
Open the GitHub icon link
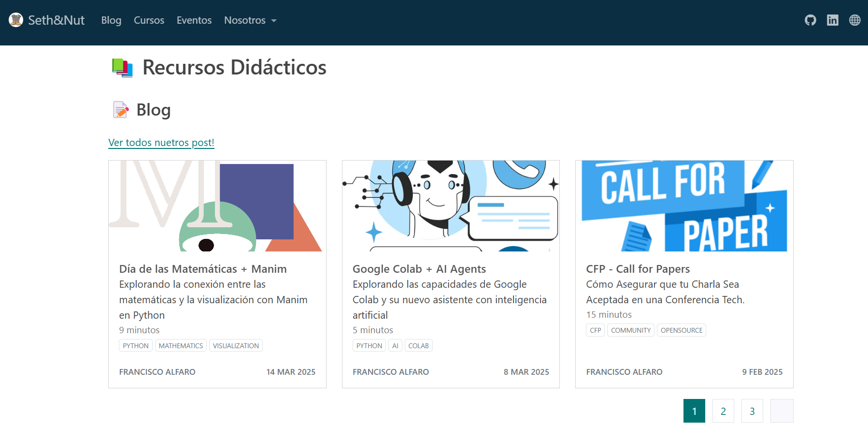point(810,20)
